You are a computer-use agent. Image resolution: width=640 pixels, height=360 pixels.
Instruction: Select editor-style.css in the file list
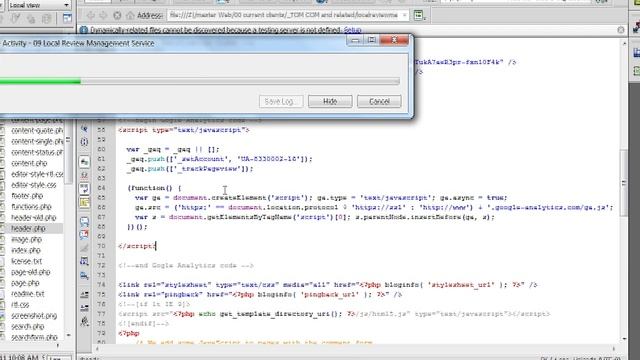[33, 185]
